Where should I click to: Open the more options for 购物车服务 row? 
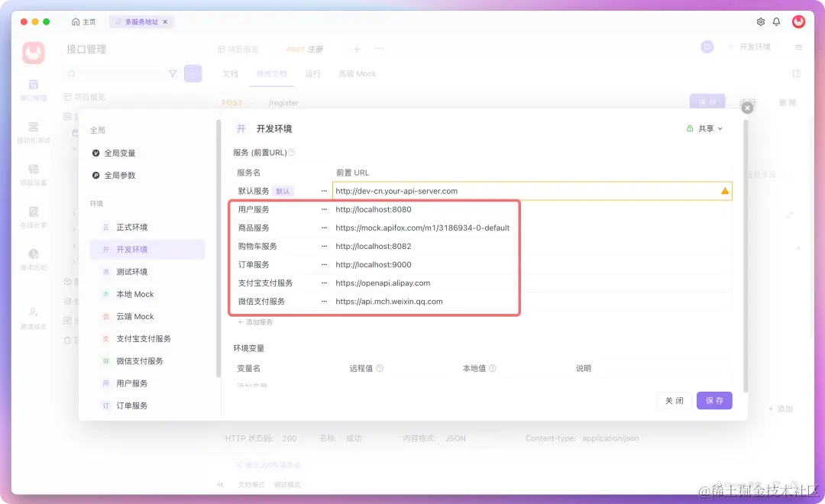click(324, 246)
